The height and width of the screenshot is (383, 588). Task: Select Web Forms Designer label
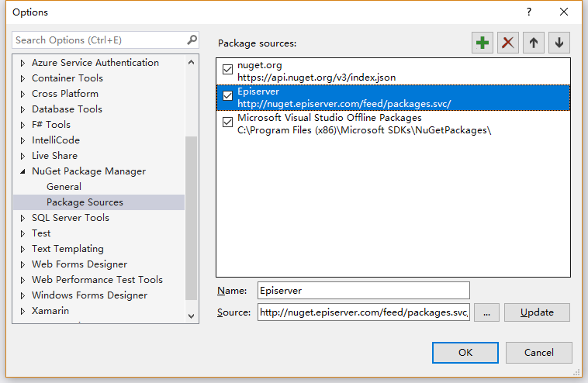(79, 264)
